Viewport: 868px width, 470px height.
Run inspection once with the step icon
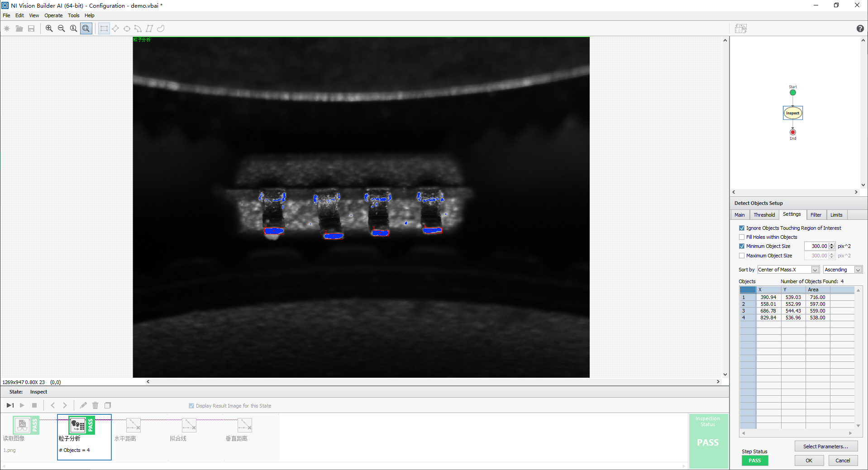pos(10,405)
